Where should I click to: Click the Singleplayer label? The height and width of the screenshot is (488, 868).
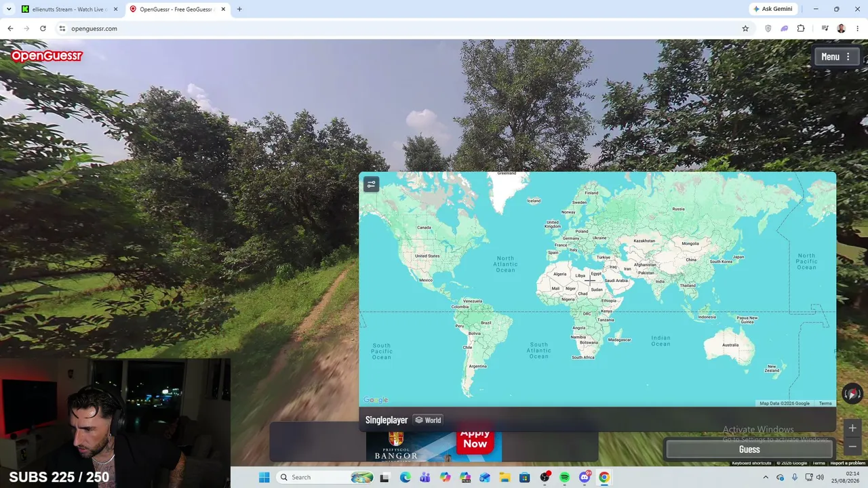[387, 420]
